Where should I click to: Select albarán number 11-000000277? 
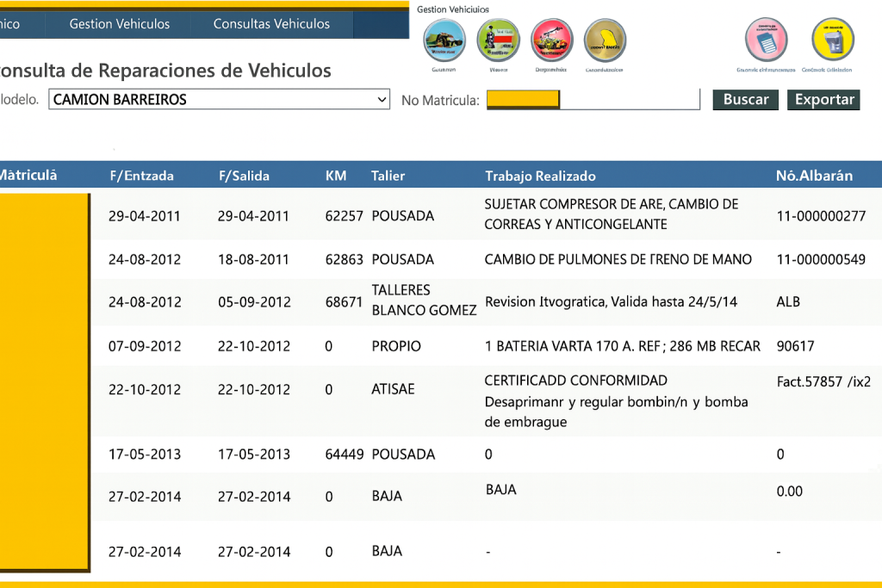click(x=821, y=216)
